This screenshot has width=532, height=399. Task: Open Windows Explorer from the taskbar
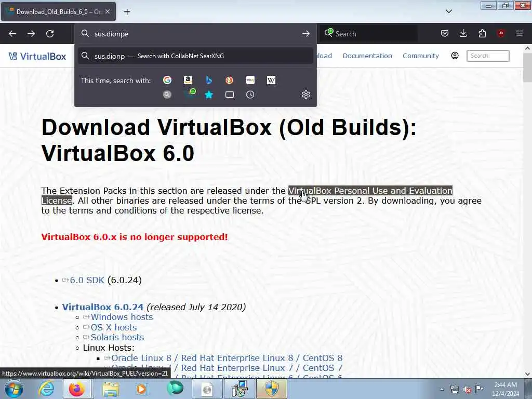111,389
